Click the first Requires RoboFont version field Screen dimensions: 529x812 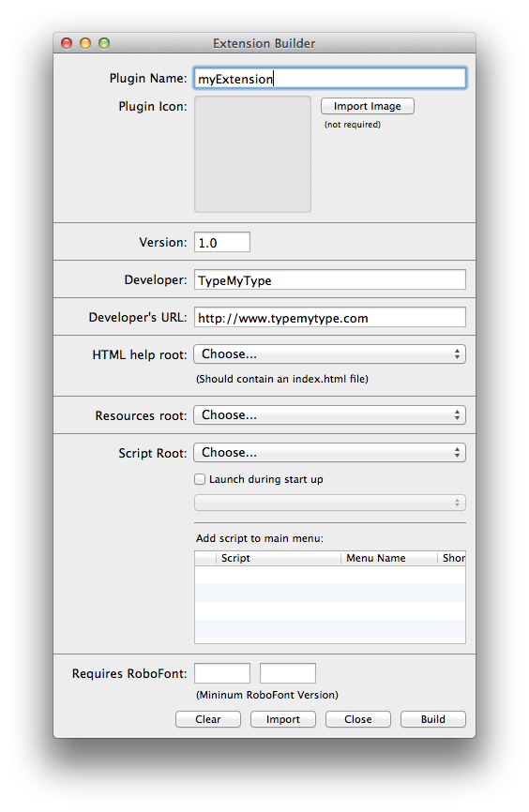click(222, 673)
